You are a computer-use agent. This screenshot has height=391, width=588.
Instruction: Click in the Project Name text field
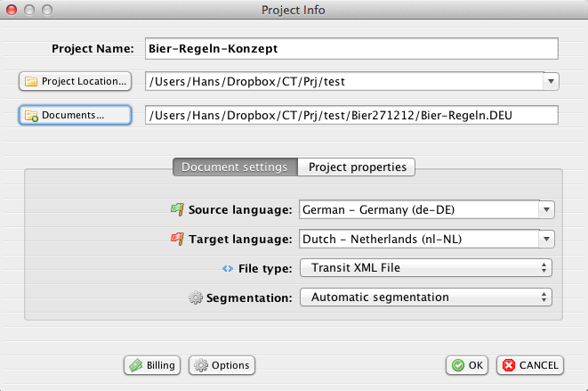[350, 48]
